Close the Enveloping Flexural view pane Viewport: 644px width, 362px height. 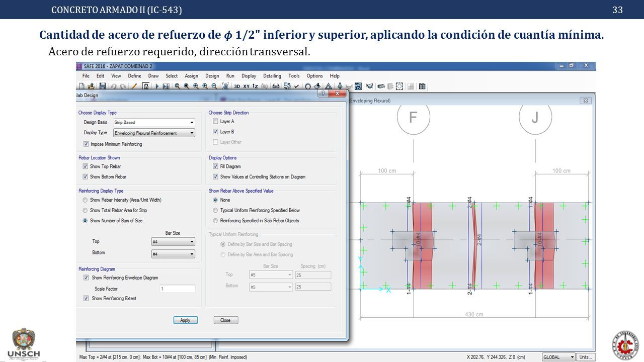(x=585, y=101)
